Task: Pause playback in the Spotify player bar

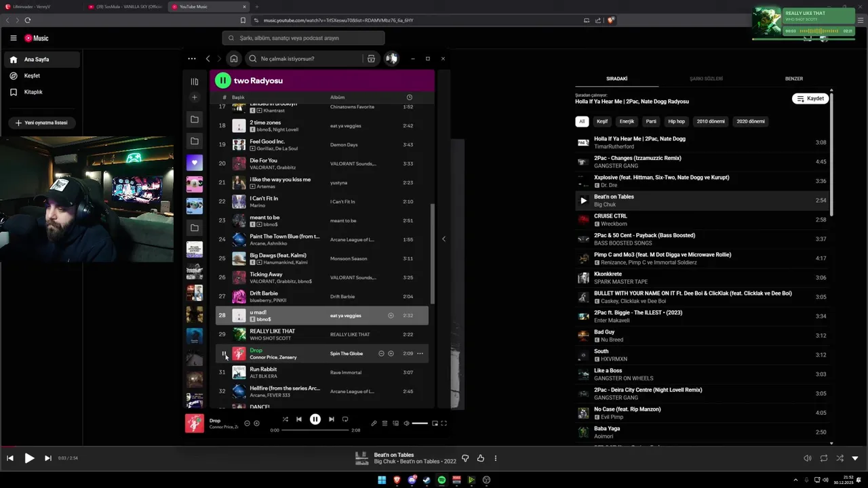Action: tap(315, 420)
